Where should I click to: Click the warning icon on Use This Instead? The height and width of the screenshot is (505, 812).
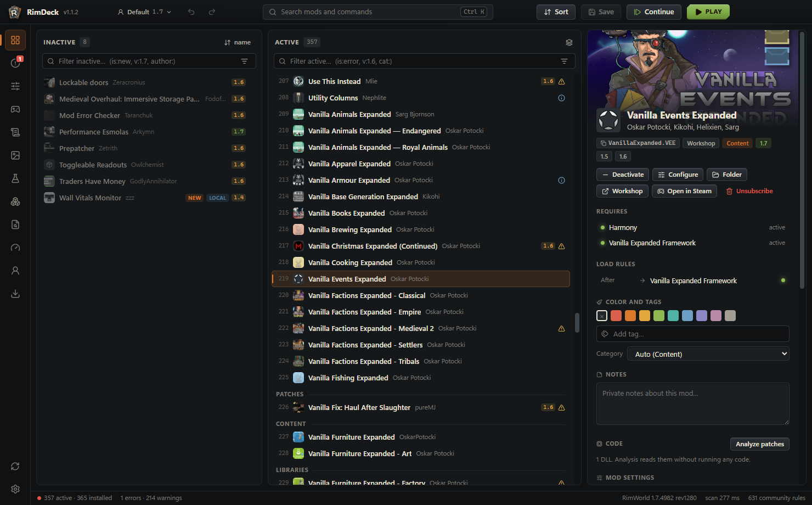[x=561, y=81]
